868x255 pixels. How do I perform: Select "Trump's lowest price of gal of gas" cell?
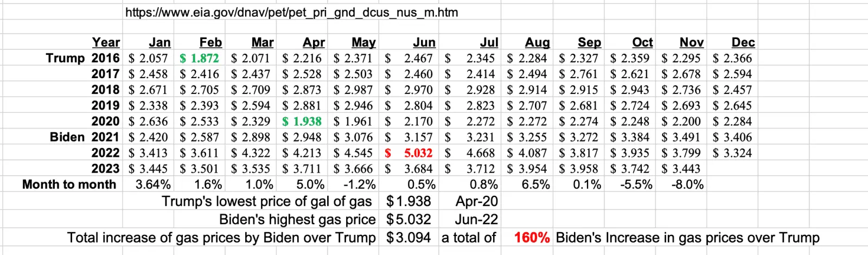266,201
